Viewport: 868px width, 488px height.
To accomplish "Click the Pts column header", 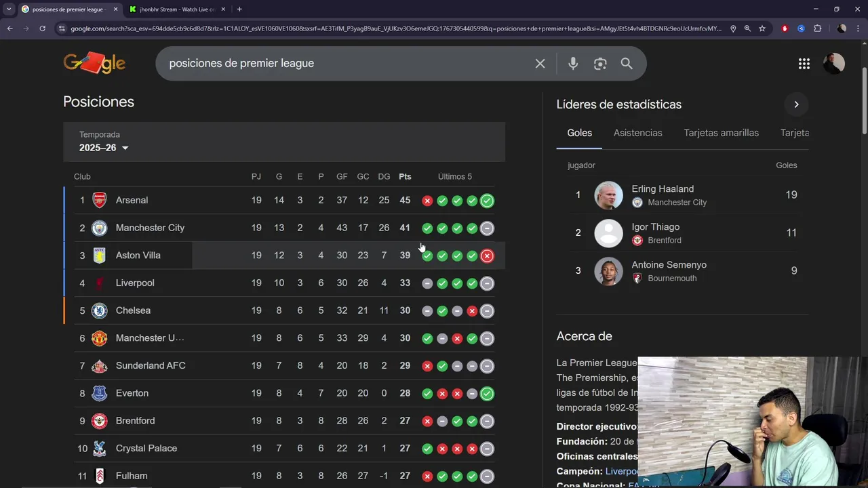I will [x=405, y=176].
